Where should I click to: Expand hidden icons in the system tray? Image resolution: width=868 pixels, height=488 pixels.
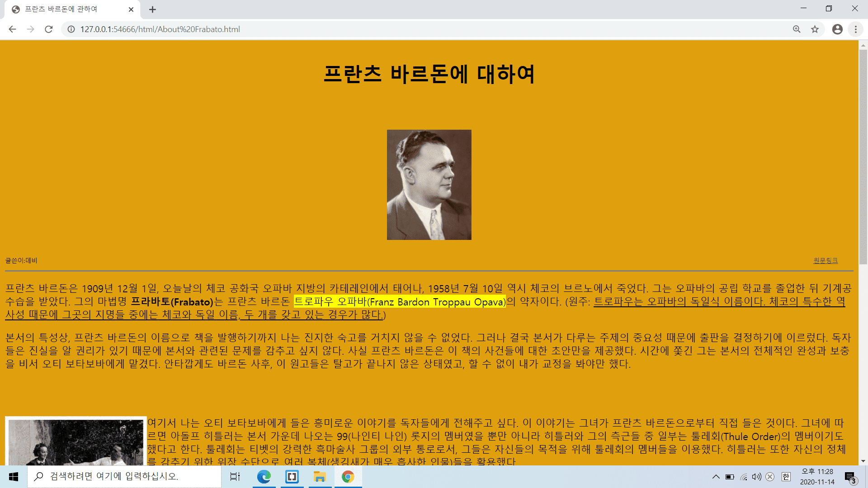[x=716, y=476]
